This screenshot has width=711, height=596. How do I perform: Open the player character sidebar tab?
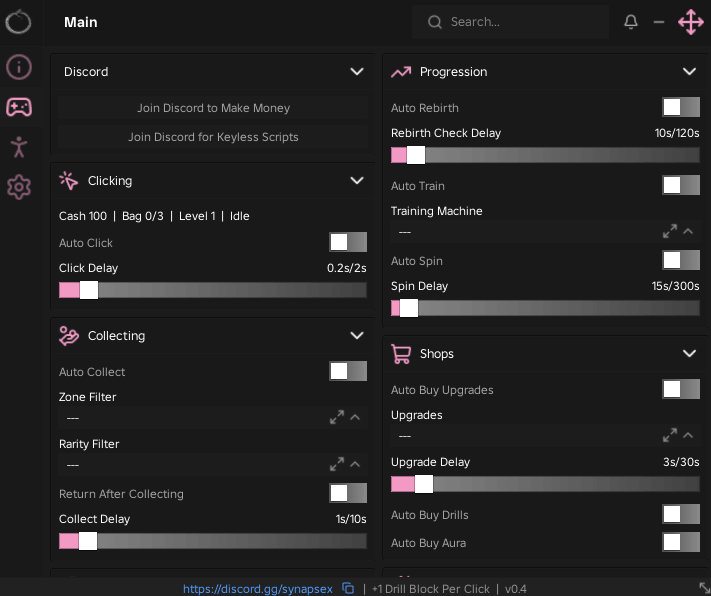pos(19,147)
